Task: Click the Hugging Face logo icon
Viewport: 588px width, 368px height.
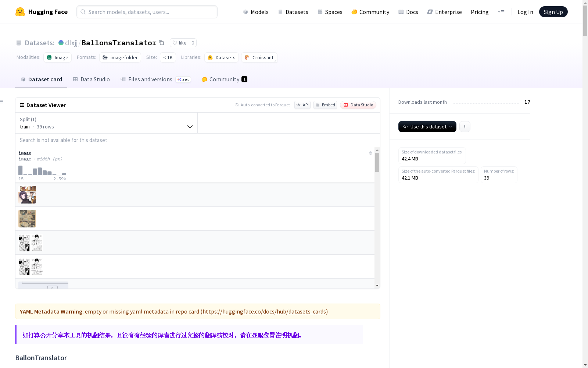Action: (20, 12)
